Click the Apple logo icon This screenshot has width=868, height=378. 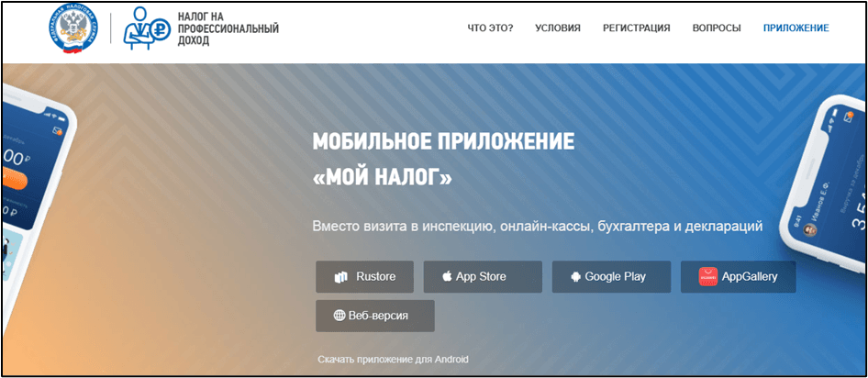tap(447, 277)
